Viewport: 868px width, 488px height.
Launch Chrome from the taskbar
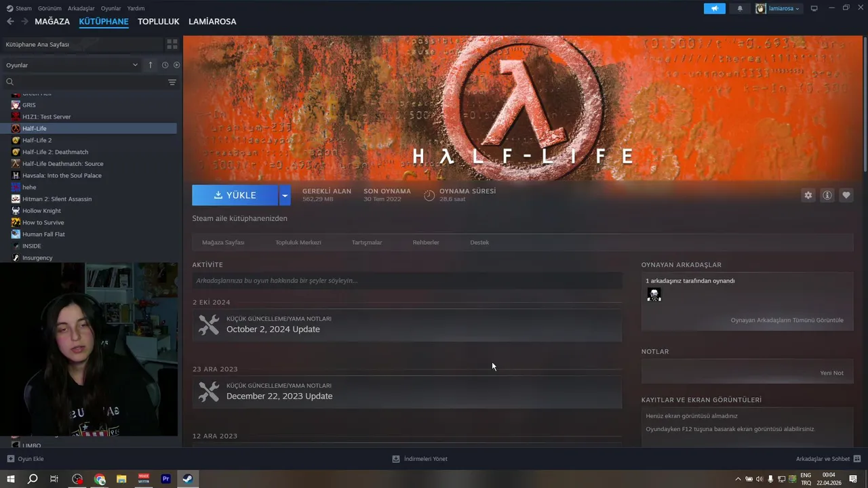(100, 479)
